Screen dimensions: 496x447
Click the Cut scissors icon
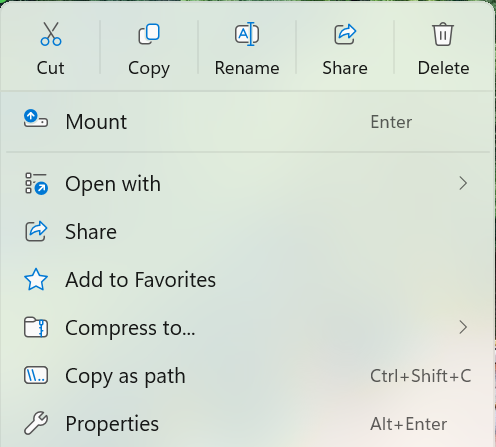[51, 34]
